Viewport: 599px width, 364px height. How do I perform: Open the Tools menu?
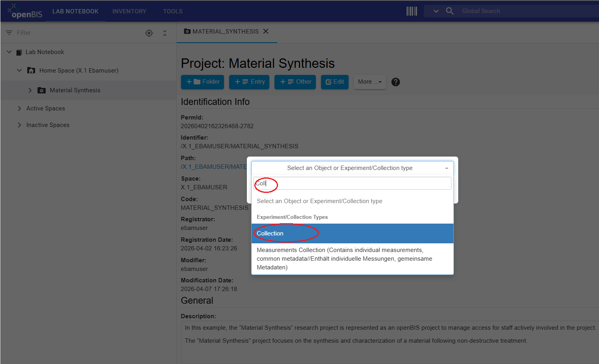click(x=173, y=11)
